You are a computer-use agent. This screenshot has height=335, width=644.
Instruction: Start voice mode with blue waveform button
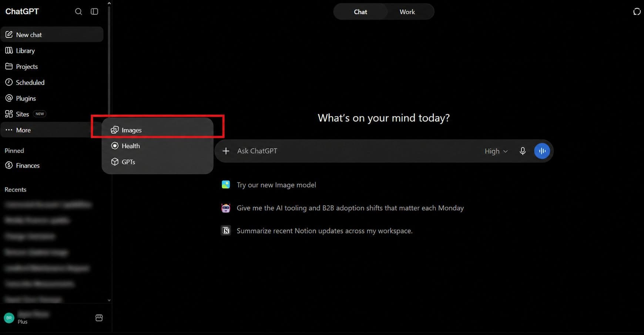coord(542,151)
